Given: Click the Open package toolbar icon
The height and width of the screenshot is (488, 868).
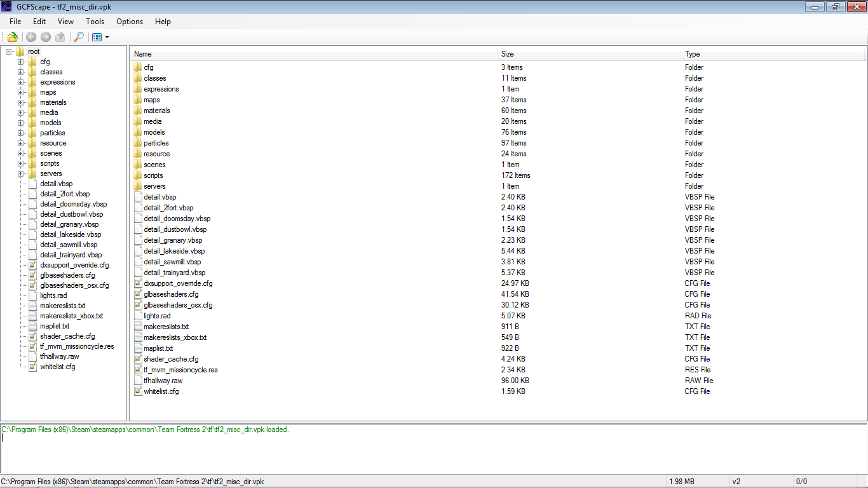Looking at the screenshot, I should click(12, 37).
